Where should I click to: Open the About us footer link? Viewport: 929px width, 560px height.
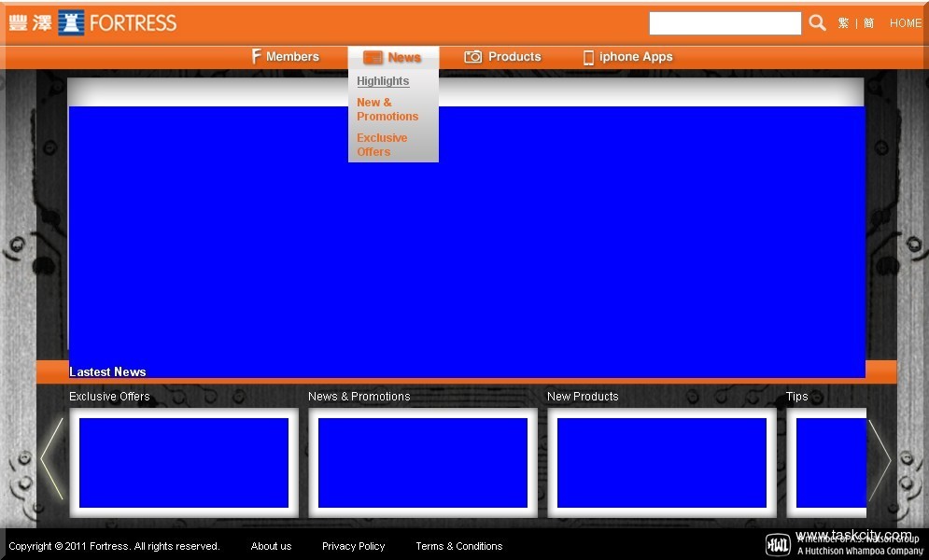tap(271, 546)
